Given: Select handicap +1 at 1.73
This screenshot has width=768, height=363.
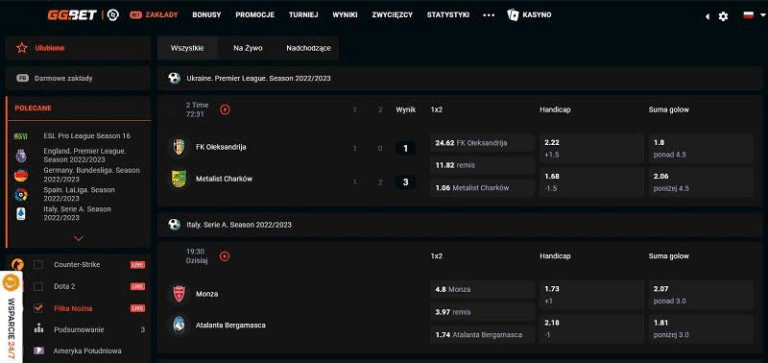Looking at the screenshot, I should [x=592, y=295].
